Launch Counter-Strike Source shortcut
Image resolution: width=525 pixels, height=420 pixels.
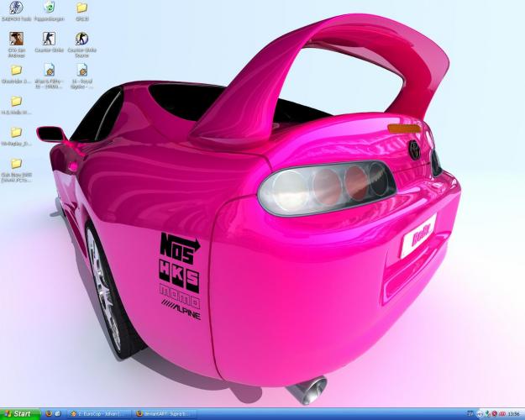(x=81, y=39)
